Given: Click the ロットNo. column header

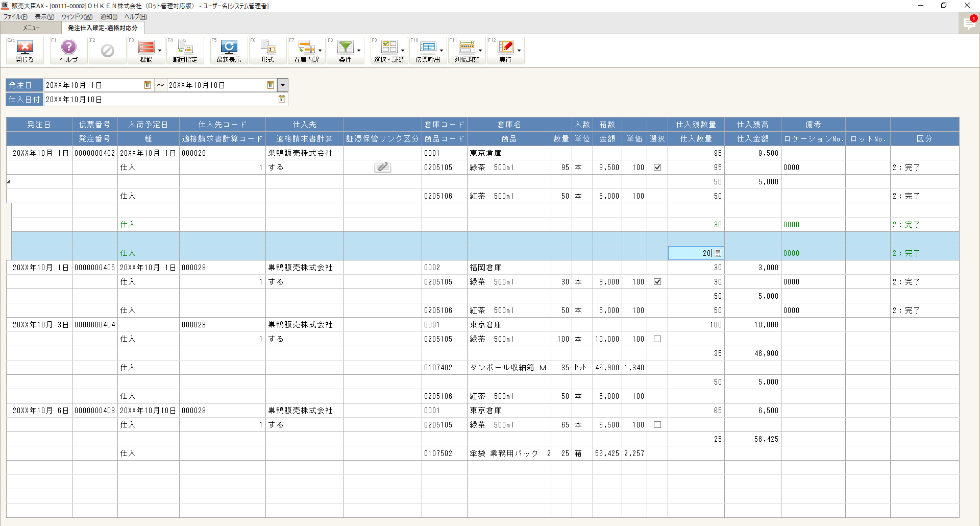Looking at the screenshot, I should 868,138.
